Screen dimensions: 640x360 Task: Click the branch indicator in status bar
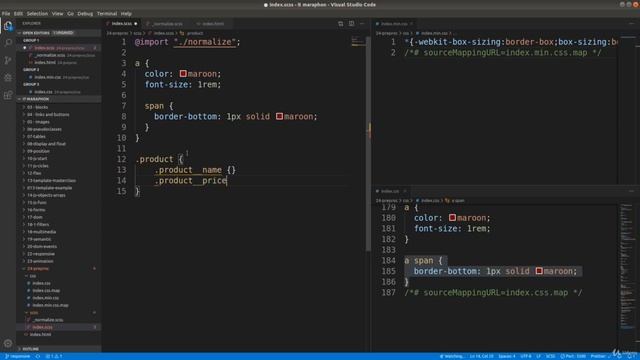pyautogui.click(x=18, y=356)
